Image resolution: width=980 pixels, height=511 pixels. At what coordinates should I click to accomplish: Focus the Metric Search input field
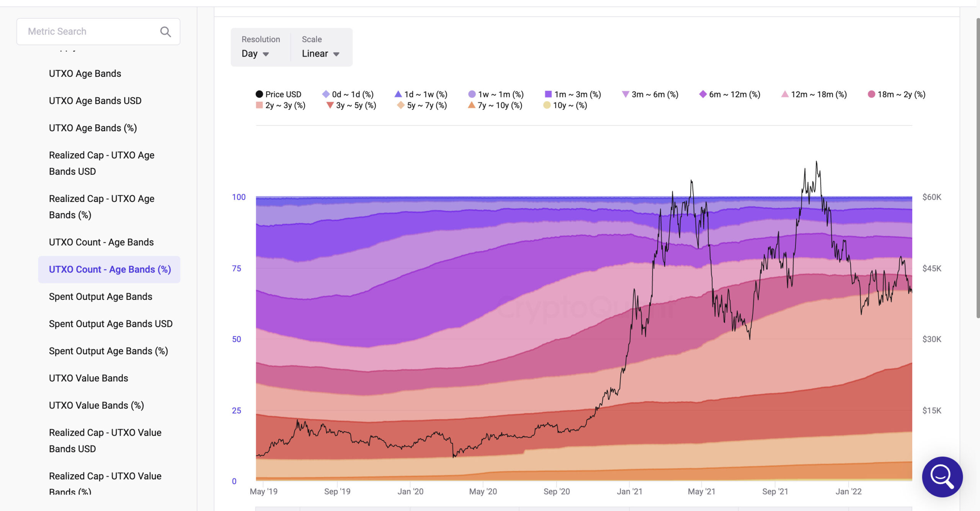click(x=98, y=32)
